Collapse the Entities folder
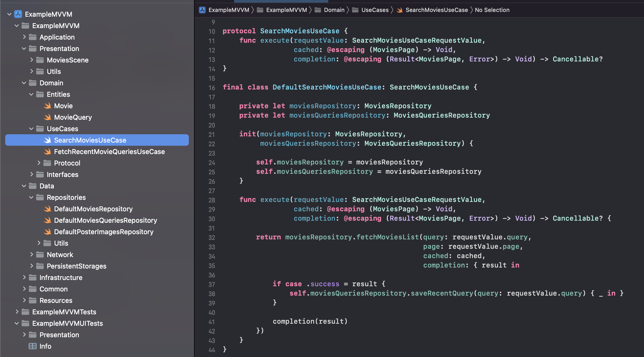The width and height of the screenshot is (644, 357). tap(31, 94)
